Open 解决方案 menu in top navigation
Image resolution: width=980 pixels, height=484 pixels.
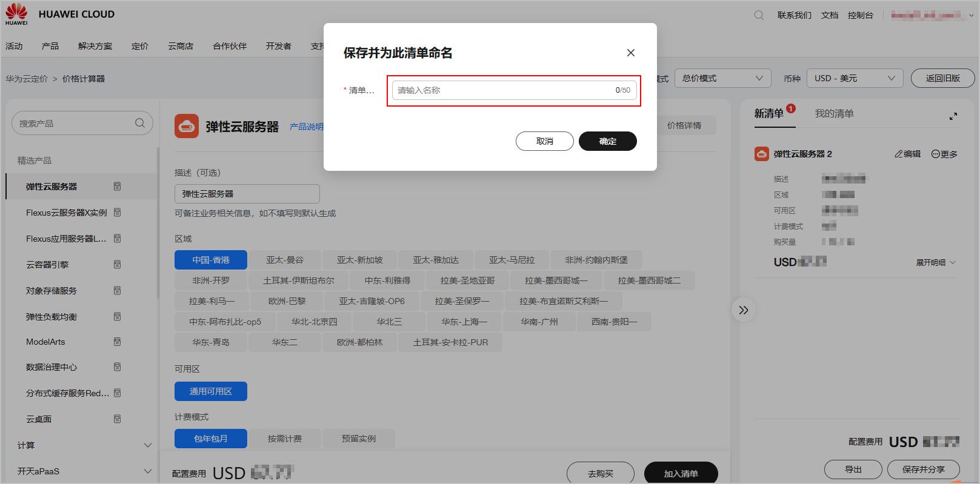click(95, 46)
